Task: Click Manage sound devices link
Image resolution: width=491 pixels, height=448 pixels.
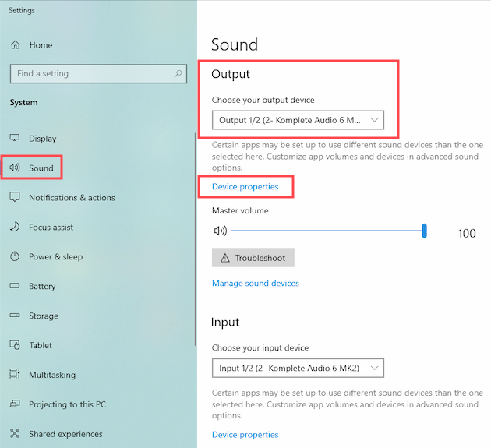Action: tap(255, 284)
